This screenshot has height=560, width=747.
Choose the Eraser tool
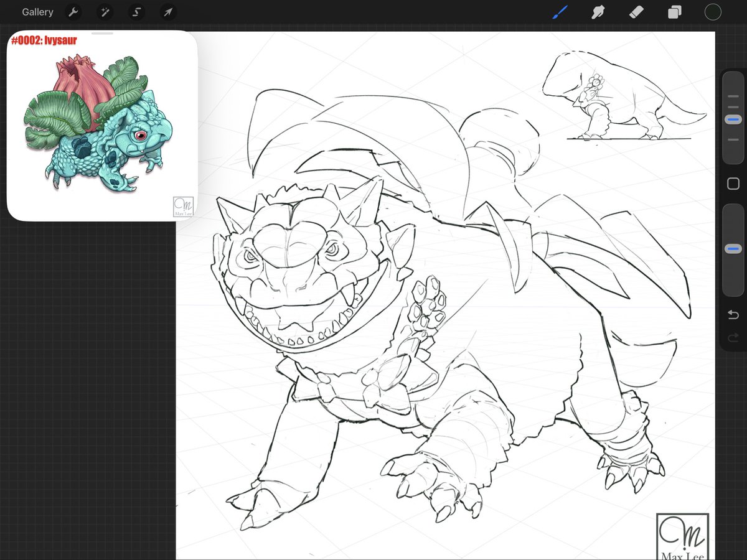click(636, 12)
